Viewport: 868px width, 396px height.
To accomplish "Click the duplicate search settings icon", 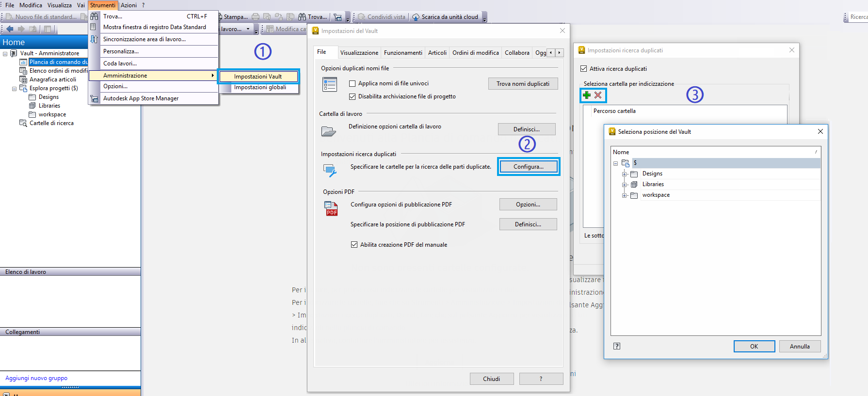I will click(330, 170).
